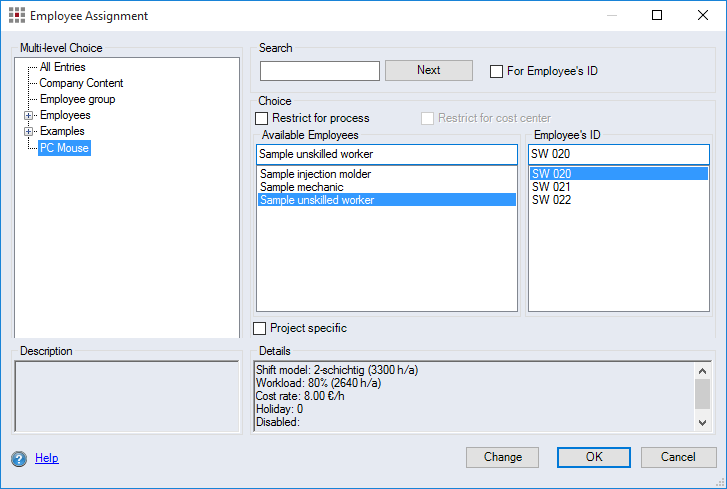Click the Employee Assignment title bar app icon

coord(16,16)
